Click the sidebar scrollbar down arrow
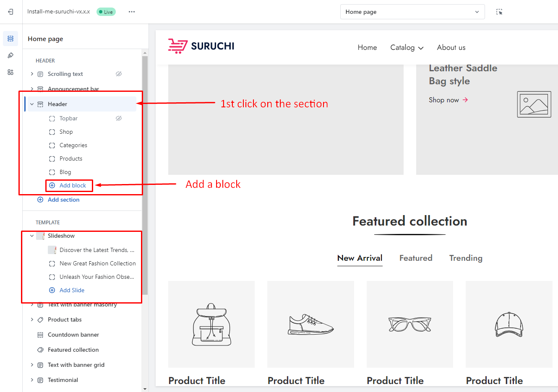558x392 pixels. (145, 389)
